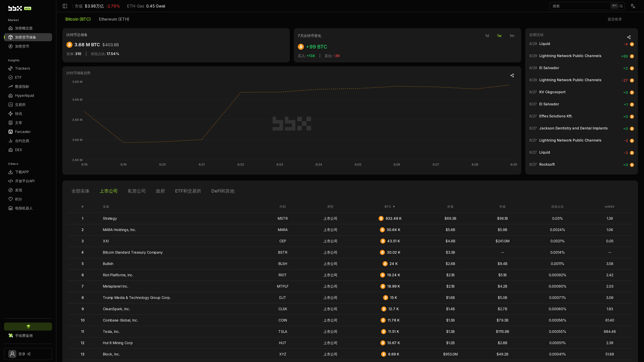Image resolution: width=644 pixels, height=362 pixels.
Task: Toggle the sidebar collapse icon
Action: 65,6
